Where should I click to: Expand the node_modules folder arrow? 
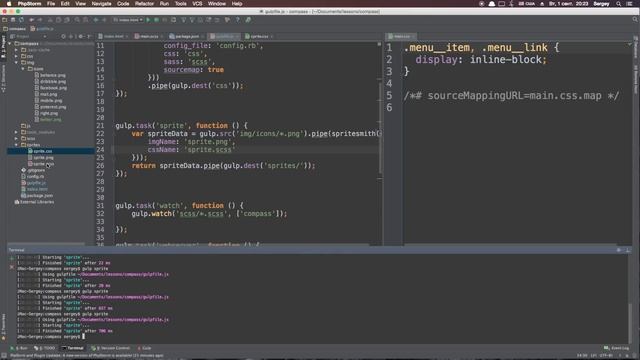tap(16, 132)
